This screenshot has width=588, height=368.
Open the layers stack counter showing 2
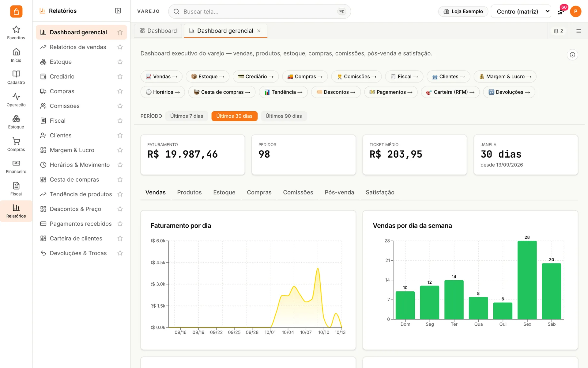pos(558,31)
